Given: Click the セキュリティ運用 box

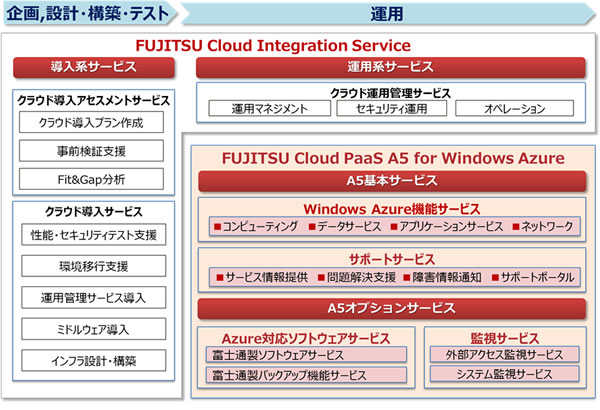Looking at the screenshot, I should click(392, 108).
